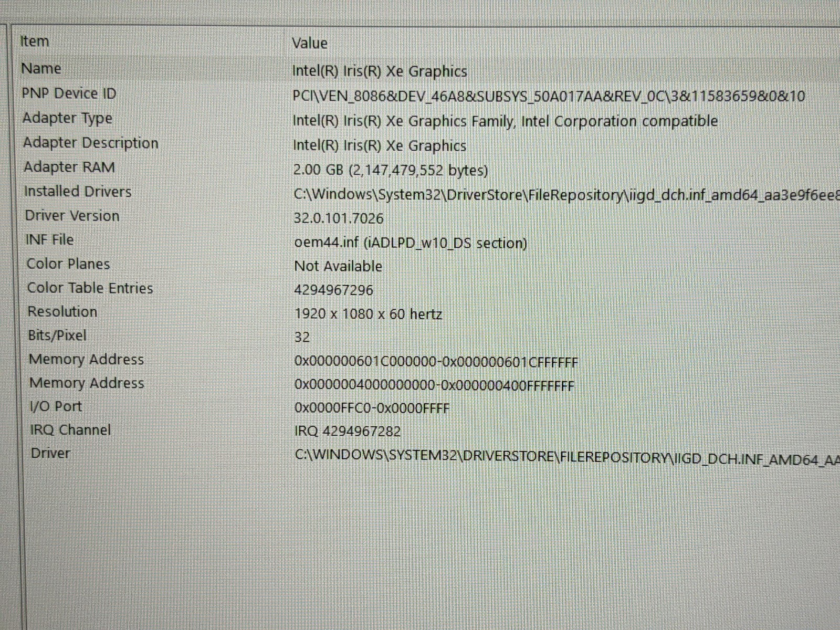Viewport: 840px width, 630px height.
Task: Select the Adapter RAM row
Action: 69,167
